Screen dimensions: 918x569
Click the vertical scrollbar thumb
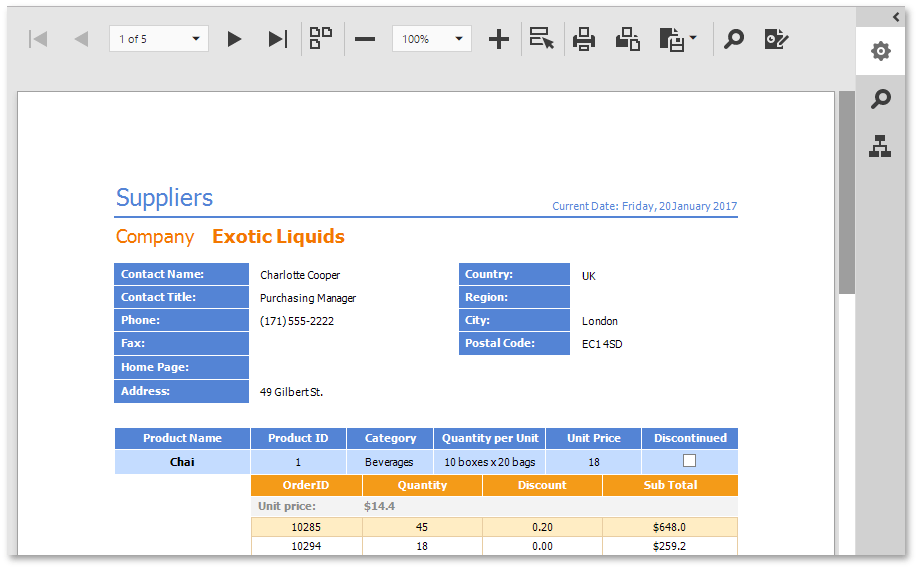(x=847, y=190)
